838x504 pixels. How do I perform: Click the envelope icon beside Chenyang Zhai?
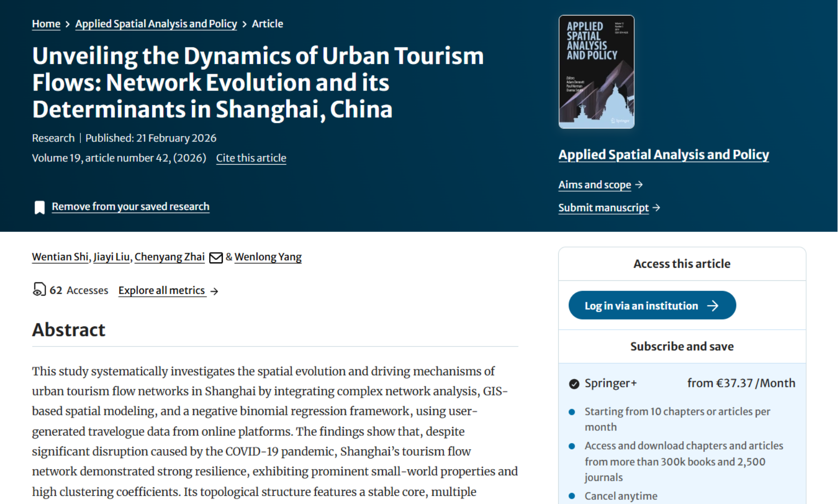tap(216, 258)
